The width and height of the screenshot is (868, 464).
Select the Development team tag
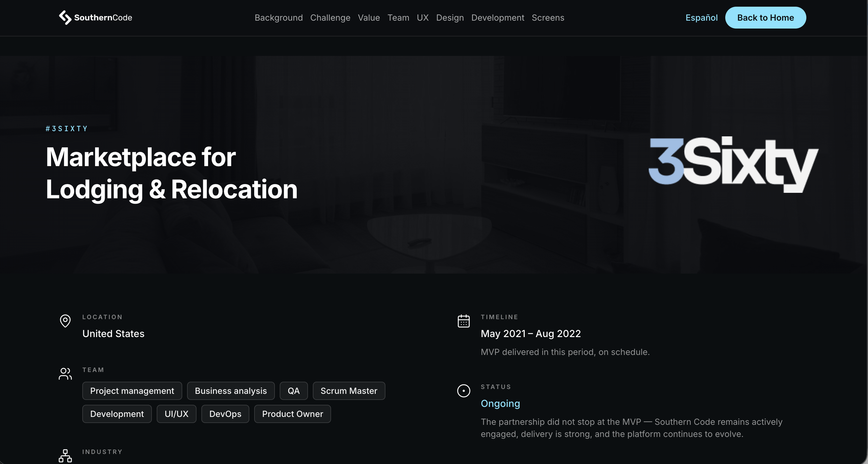(117, 414)
